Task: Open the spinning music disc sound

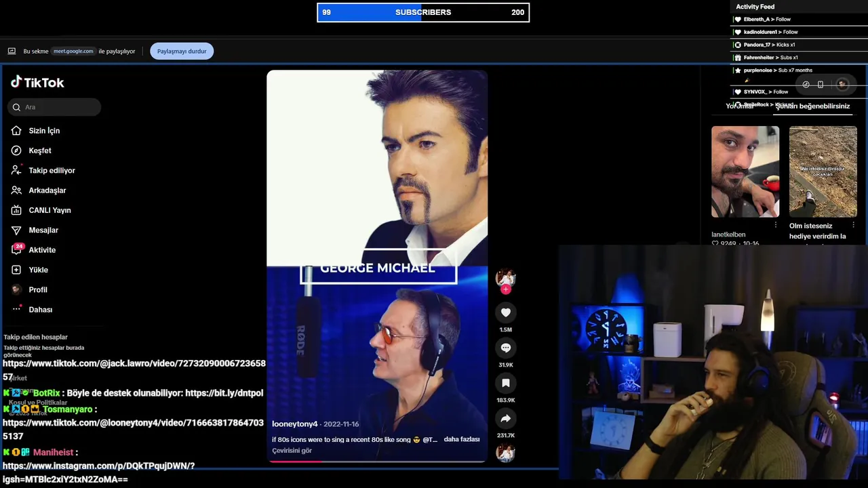Action: pos(505,453)
